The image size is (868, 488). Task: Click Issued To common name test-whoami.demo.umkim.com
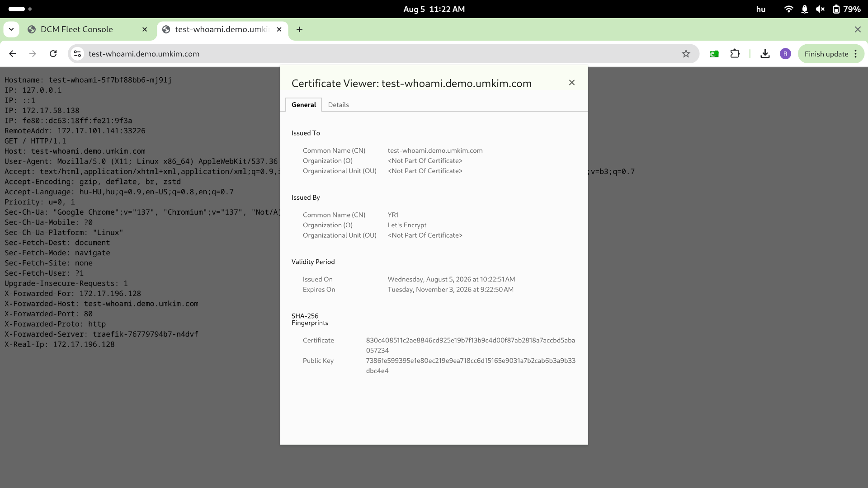click(435, 150)
